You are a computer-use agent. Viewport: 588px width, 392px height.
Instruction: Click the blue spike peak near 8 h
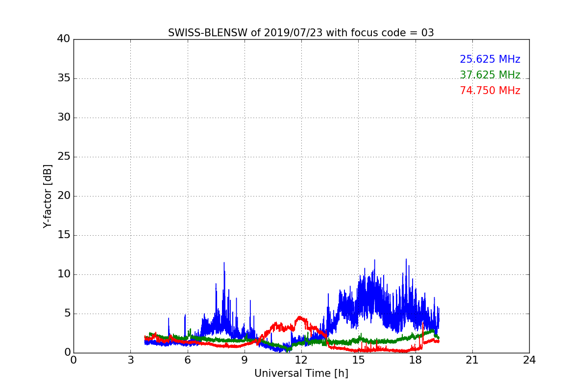point(224,263)
